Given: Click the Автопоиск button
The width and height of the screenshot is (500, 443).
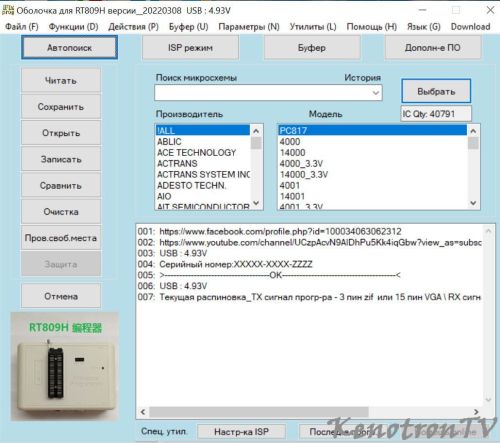Looking at the screenshot, I should pos(69,48).
